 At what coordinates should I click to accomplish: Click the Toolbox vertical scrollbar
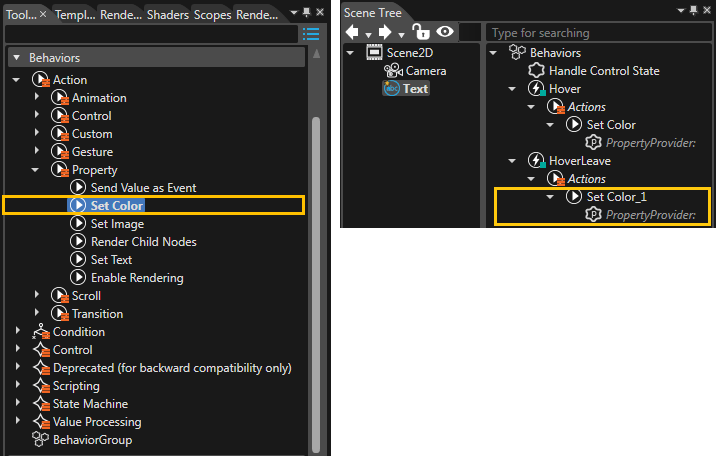click(x=316, y=284)
